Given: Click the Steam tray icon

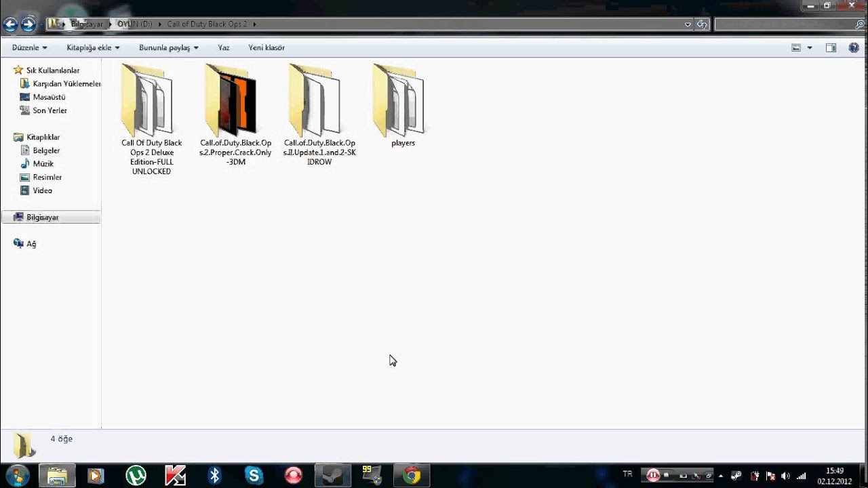Looking at the screenshot, I should click(736, 476).
